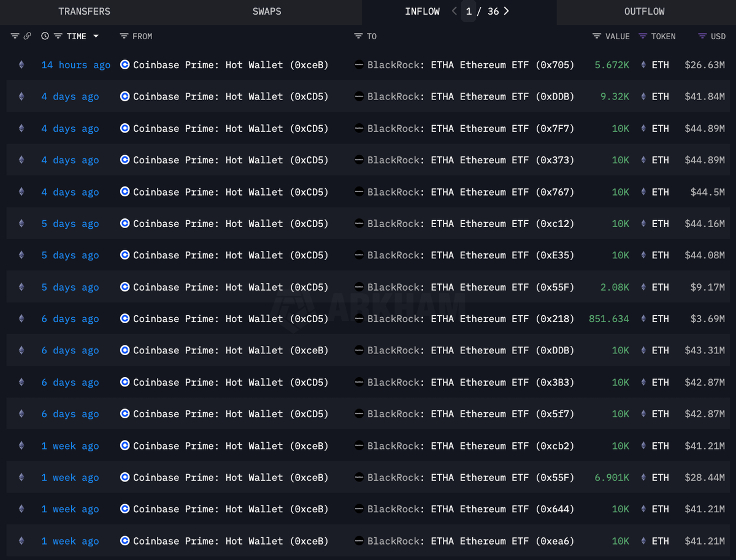Toggle TIME sort order arrow
The width and height of the screenshot is (736, 560).
point(96,36)
